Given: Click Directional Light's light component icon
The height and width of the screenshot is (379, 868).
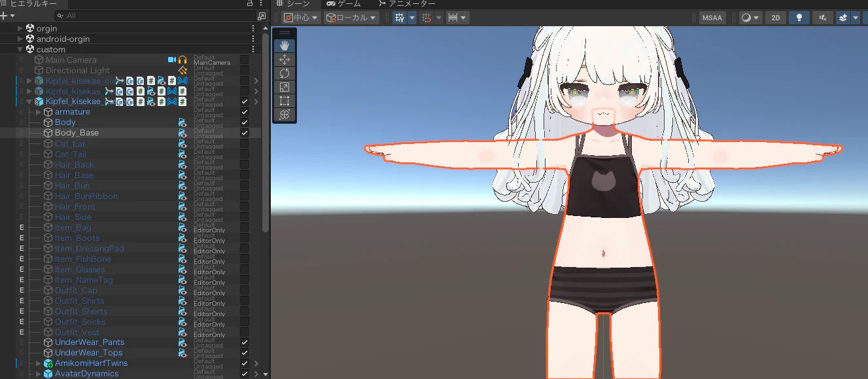Looking at the screenshot, I should (x=182, y=70).
